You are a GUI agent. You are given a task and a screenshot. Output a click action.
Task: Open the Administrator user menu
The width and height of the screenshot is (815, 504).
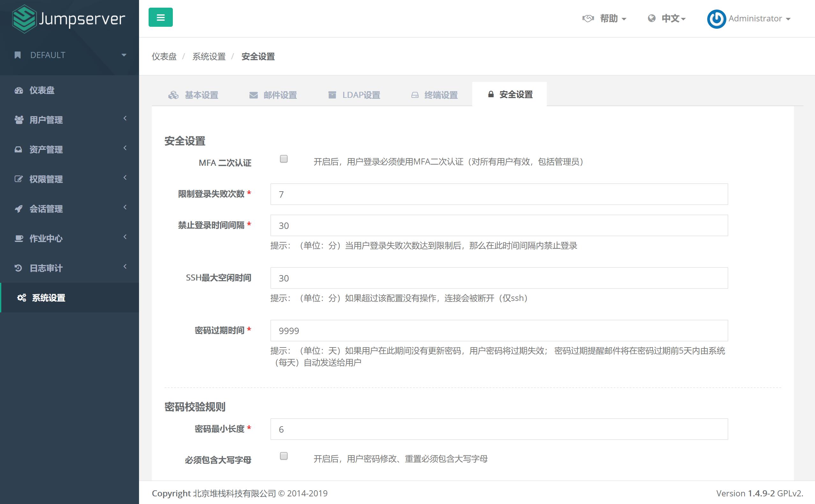click(x=759, y=19)
